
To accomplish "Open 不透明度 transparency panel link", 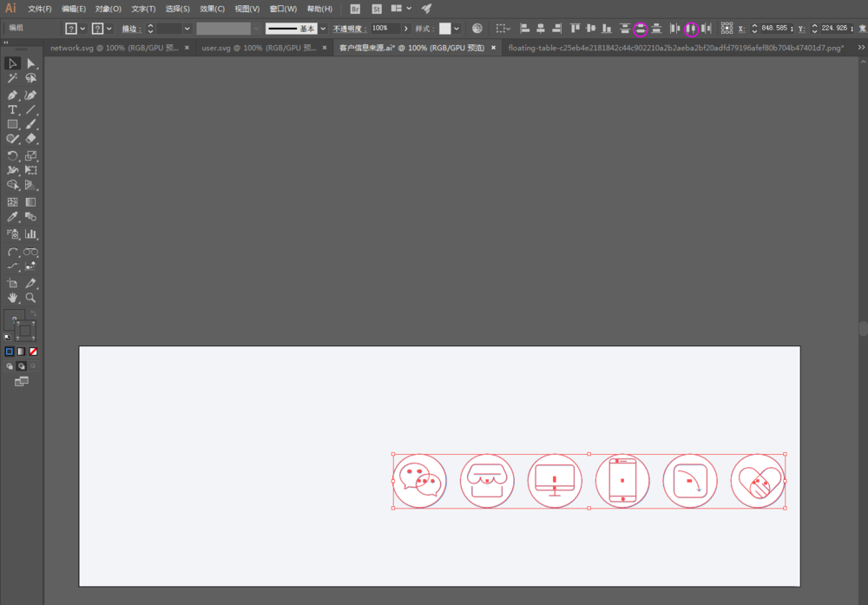I will coord(349,29).
